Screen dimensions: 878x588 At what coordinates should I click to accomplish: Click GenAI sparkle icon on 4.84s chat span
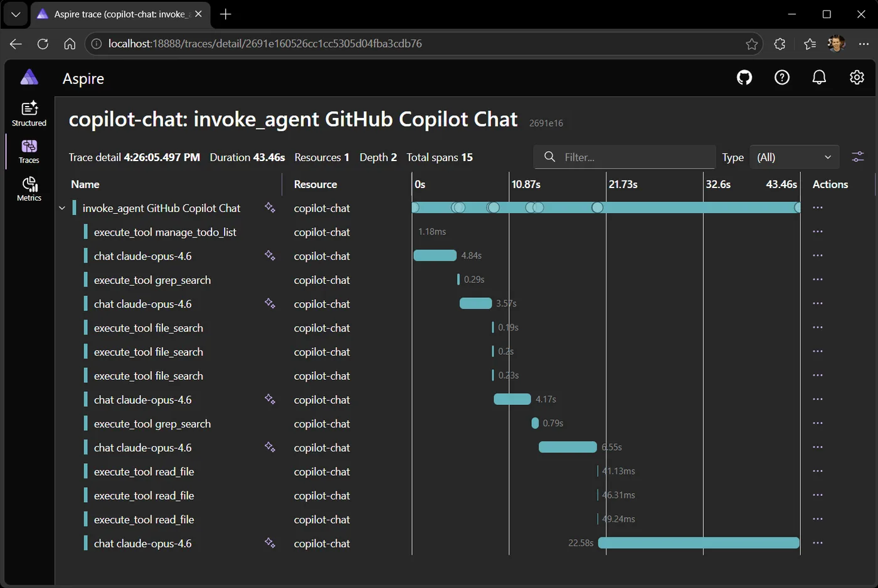[x=270, y=256]
